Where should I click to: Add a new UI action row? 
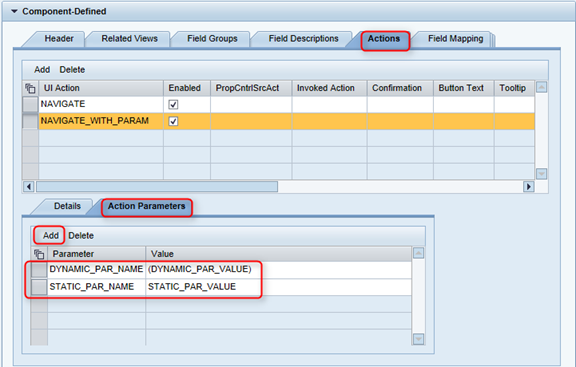click(42, 70)
